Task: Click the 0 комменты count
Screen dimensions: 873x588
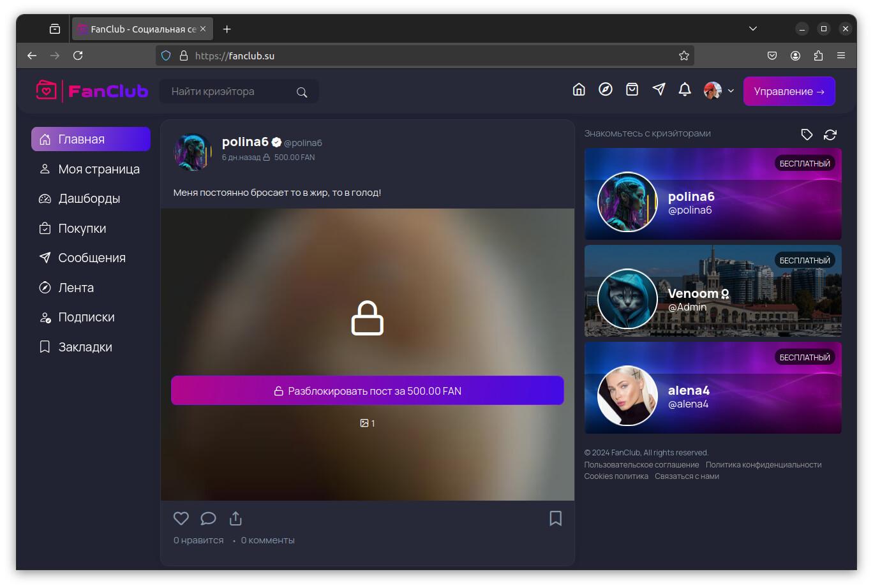Action: pyautogui.click(x=268, y=540)
